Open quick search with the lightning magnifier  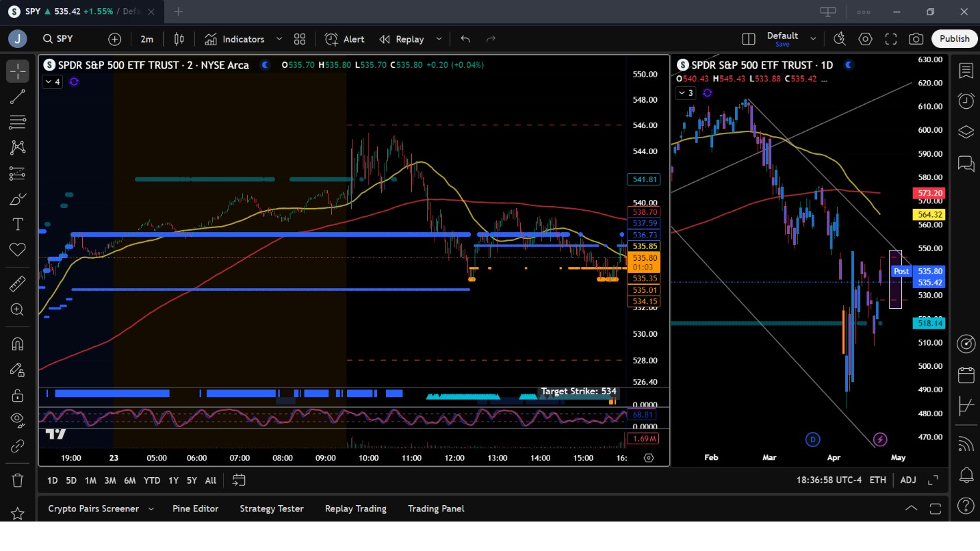(840, 39)
